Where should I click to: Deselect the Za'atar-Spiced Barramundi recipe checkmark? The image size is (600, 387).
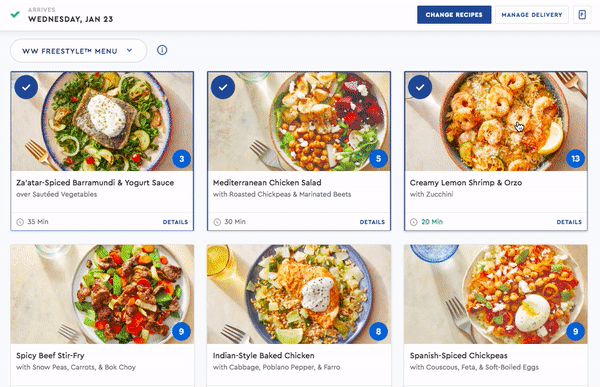tap(26, 87)
